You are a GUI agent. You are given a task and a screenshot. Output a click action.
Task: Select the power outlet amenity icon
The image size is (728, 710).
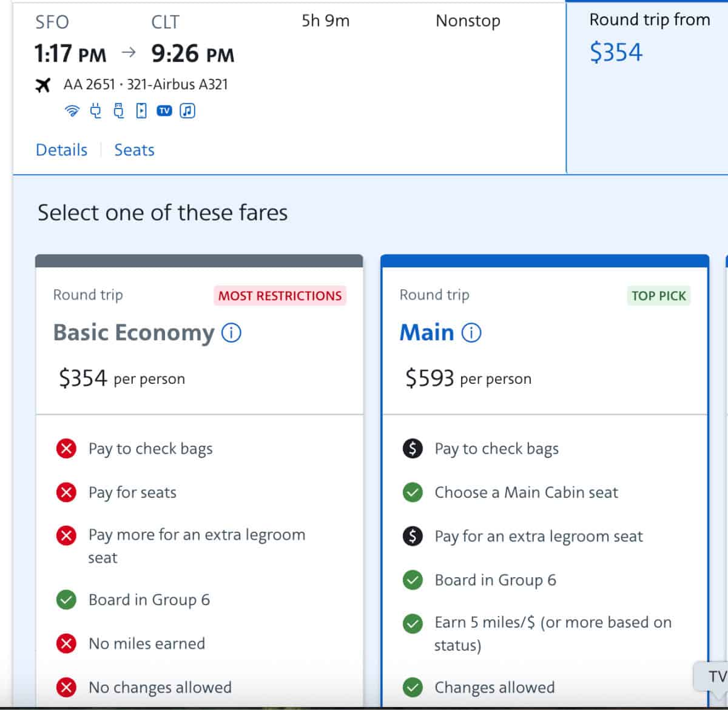coord(95,110)
